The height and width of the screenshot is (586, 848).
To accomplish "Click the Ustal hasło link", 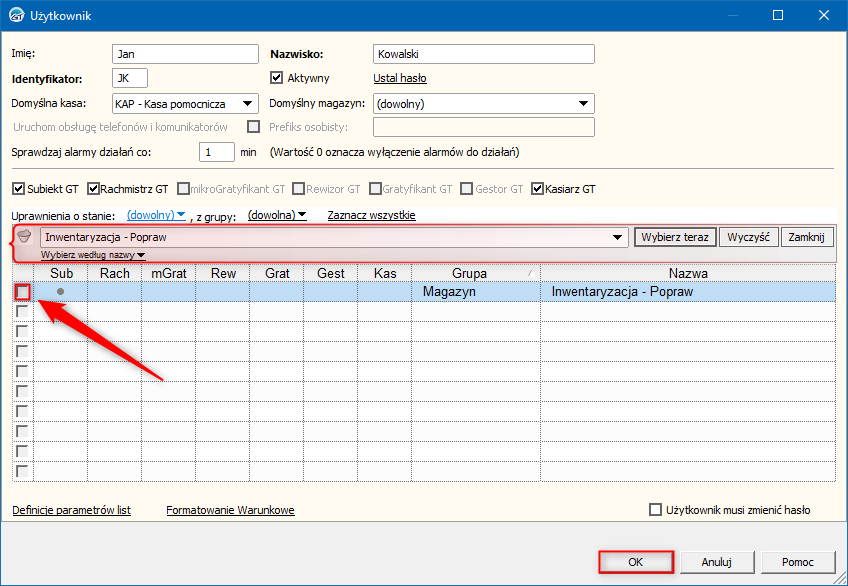I will tap(400, 78).
